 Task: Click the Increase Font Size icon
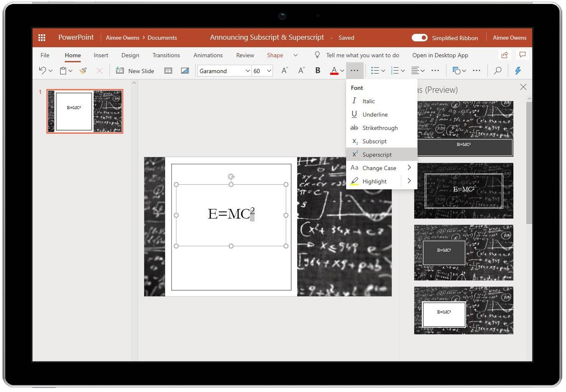point(284,71)
